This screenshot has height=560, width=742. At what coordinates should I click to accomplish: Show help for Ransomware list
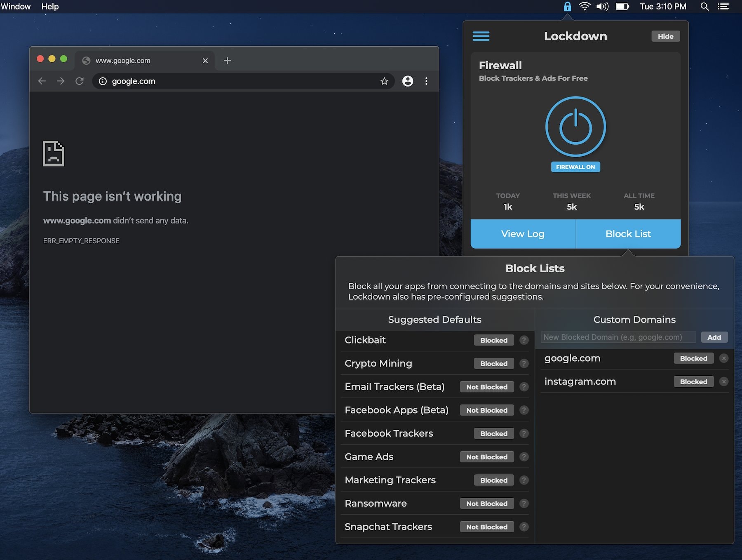pyautogui.click(x=524, y=504)
